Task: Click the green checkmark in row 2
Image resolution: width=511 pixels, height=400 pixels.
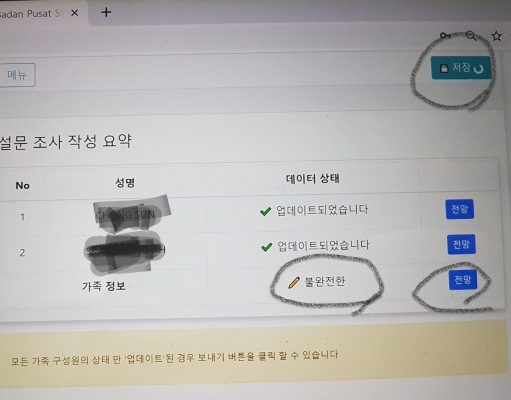Action: tap(266, 247)
